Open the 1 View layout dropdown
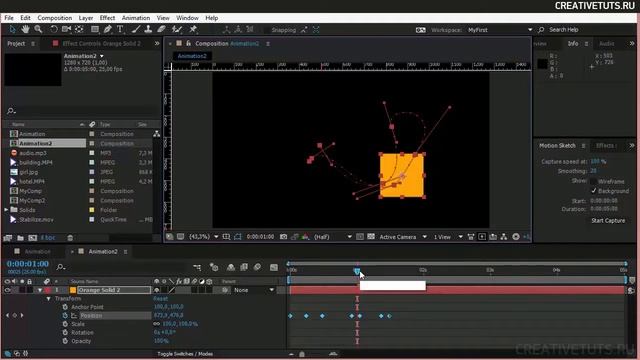The image size is (640, 360). (448, 237)
